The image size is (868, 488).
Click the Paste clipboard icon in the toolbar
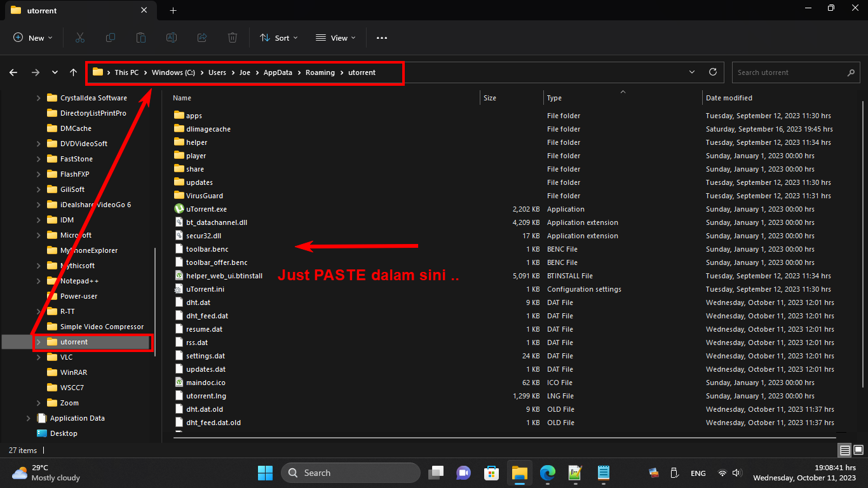point(141,38)
